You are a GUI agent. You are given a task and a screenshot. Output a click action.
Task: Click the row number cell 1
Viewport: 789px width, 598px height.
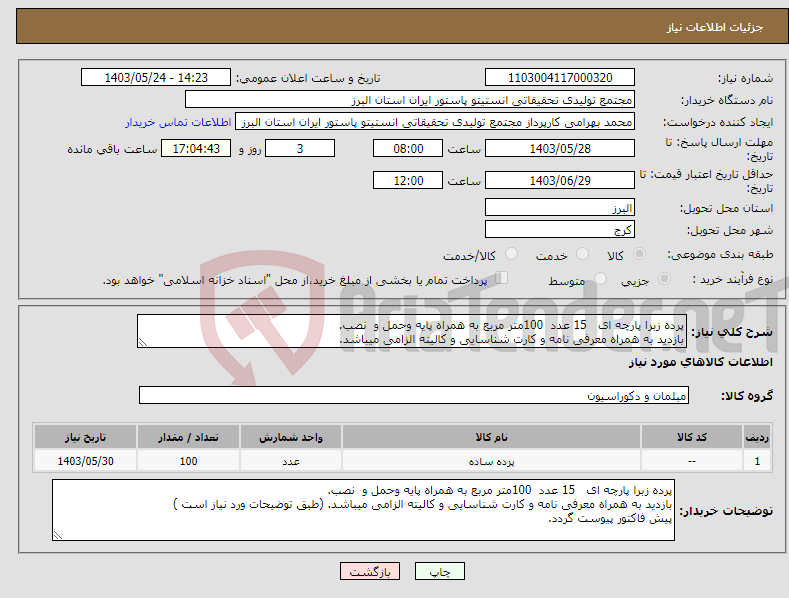tap(757, 461)
